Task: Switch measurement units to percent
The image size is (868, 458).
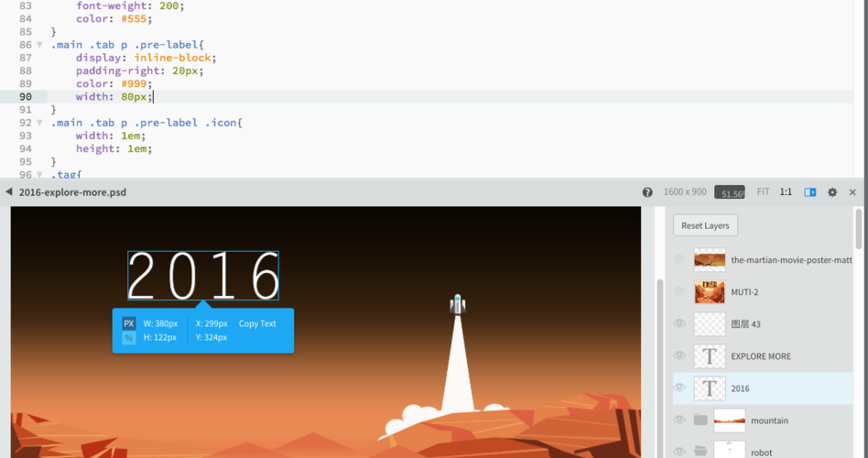Action: [129, 338]
